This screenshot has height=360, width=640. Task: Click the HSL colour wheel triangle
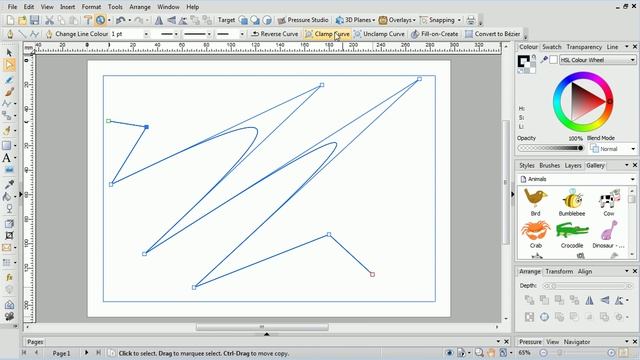click(586, 101)
